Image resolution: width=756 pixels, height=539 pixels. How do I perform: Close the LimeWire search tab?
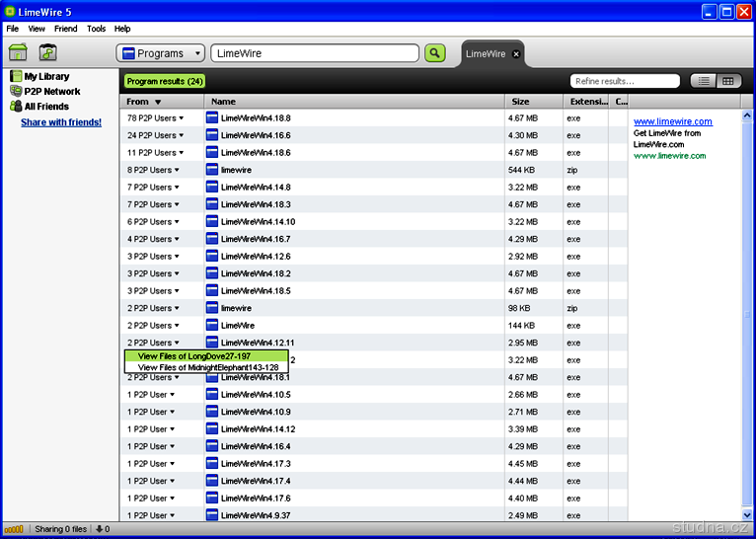pyautogui.click(x=516, y=54)
